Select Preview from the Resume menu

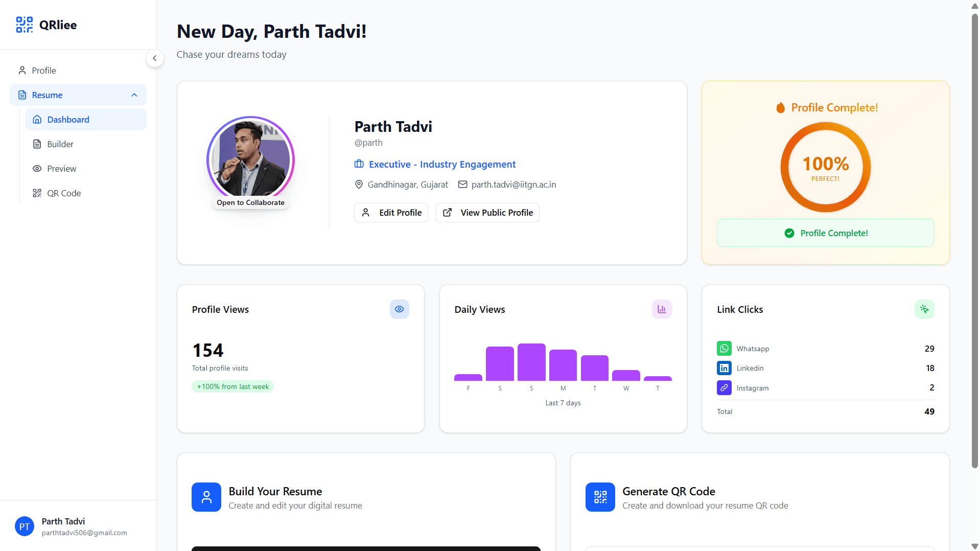coord(61,168)
